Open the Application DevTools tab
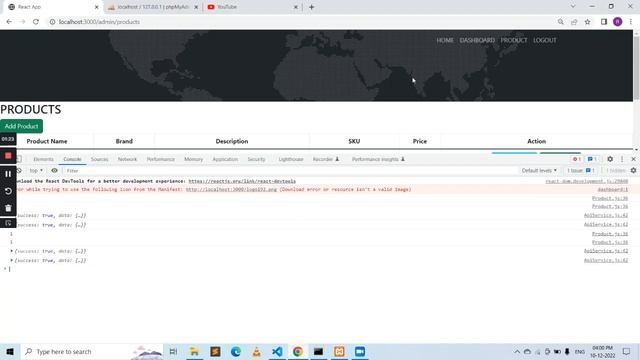Viewport: 640px width, 360px height. click(225, 159)
